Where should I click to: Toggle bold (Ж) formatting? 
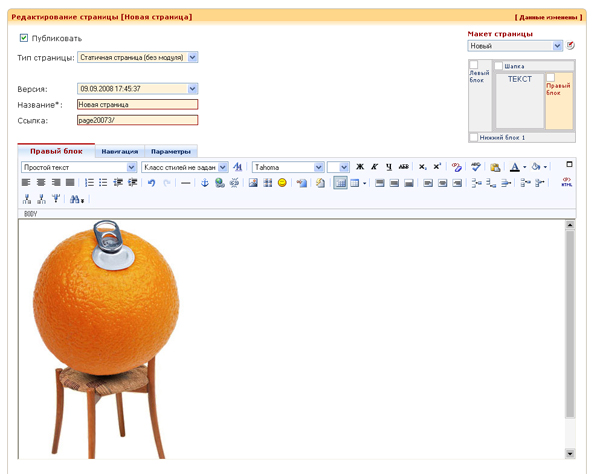pos(360,167)
